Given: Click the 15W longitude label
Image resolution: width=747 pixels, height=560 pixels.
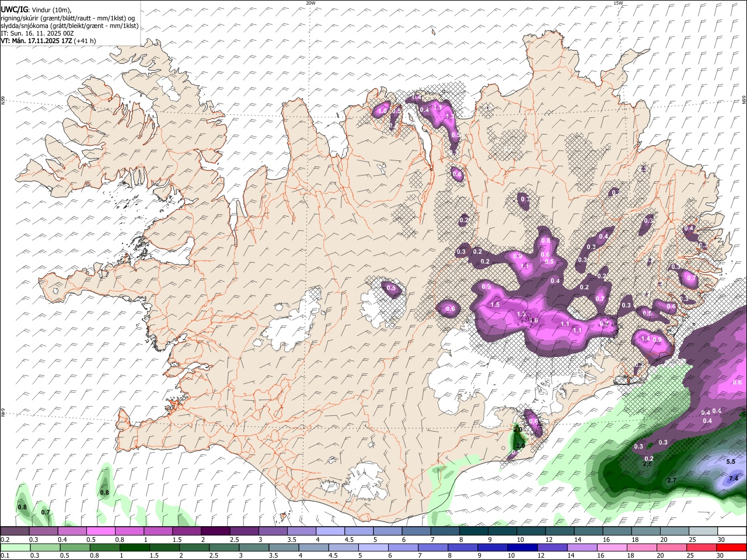Looking at the screenshot, I should (618, 3).
